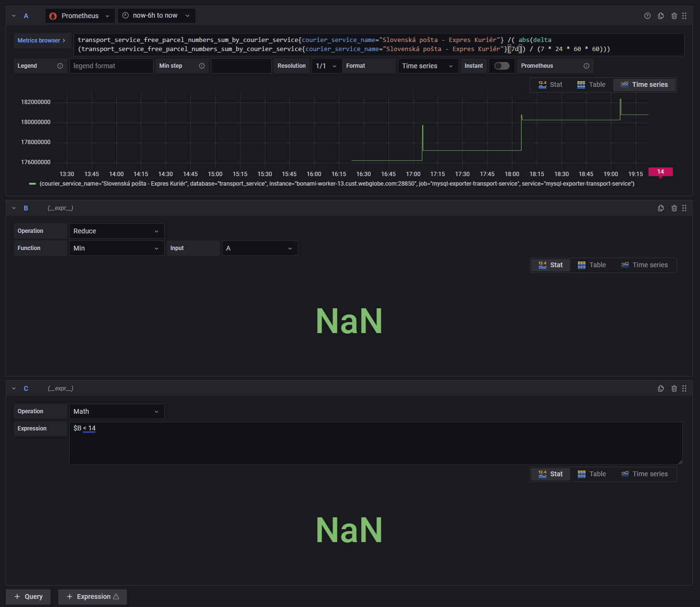Screen dimensions: 700x607
Task: Delete expression B using its trash icon
Action: pos(674,208)
